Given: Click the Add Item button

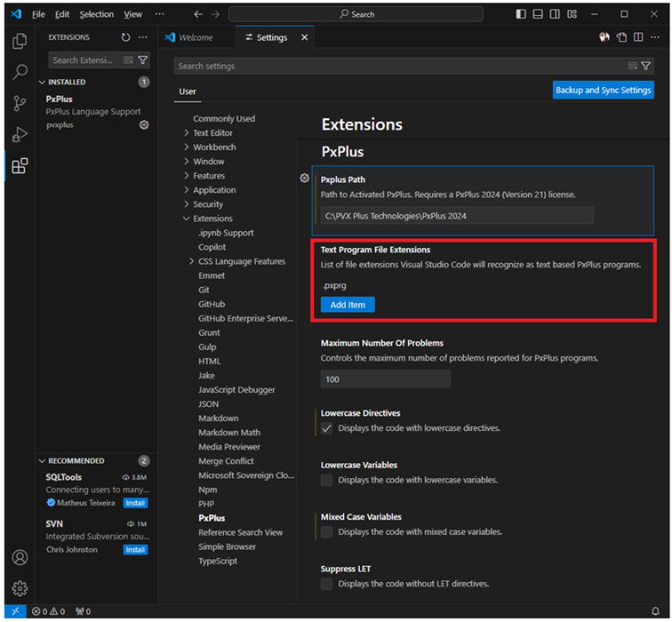Looking at the screenshot, I should [x=348, y=305].
